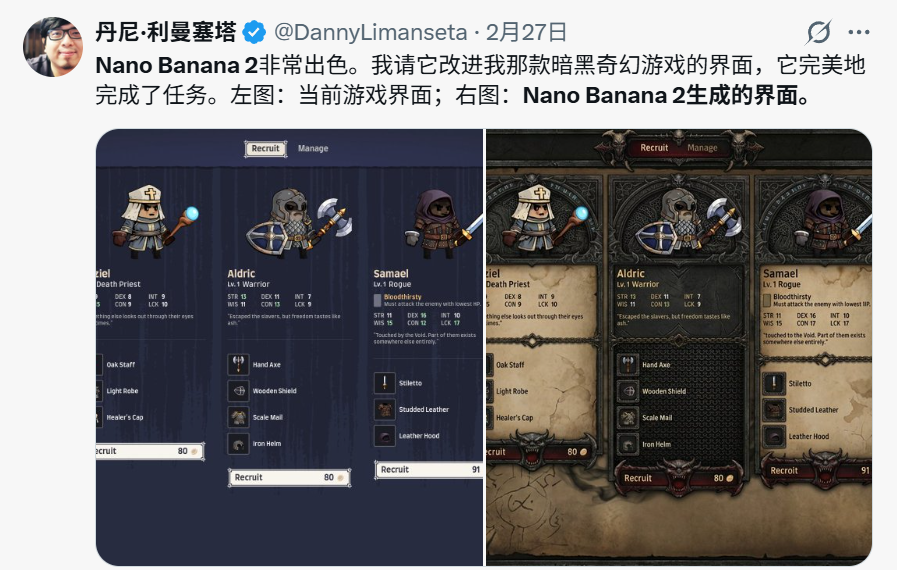This screenshot has width=897, height=570.
Task: Open the tweet date 2月27日 link
Action: (526, 32)
